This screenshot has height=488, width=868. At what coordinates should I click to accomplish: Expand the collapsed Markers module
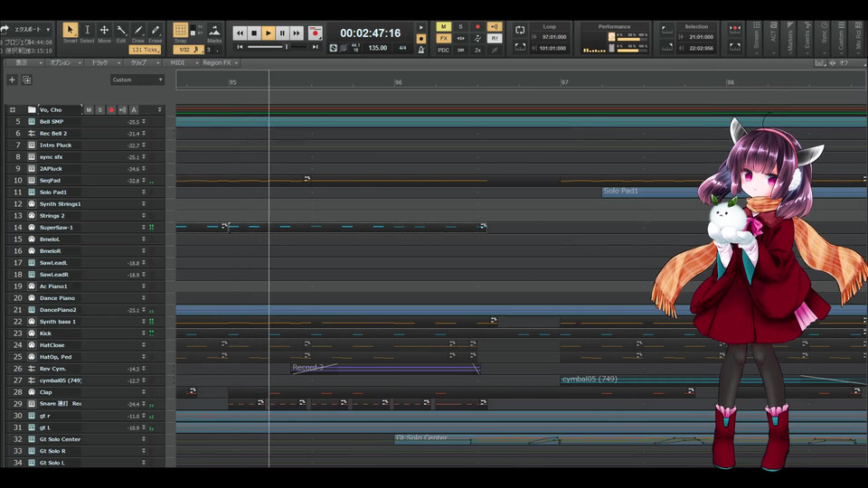coord(790,39)
